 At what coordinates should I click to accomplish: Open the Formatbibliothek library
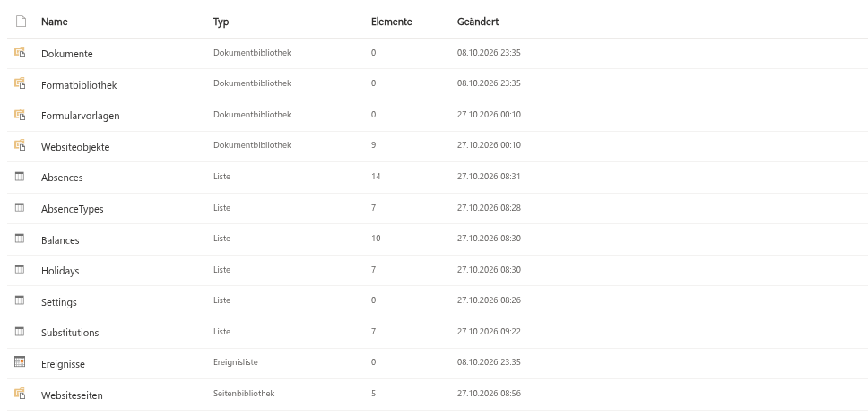click(79, 84)
